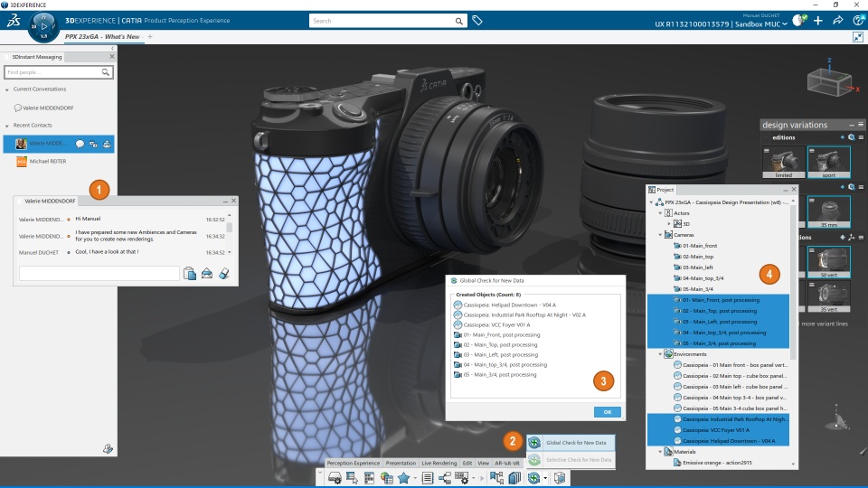
Task: Click the eraser icon in chat window
Action: click(223, 273)
